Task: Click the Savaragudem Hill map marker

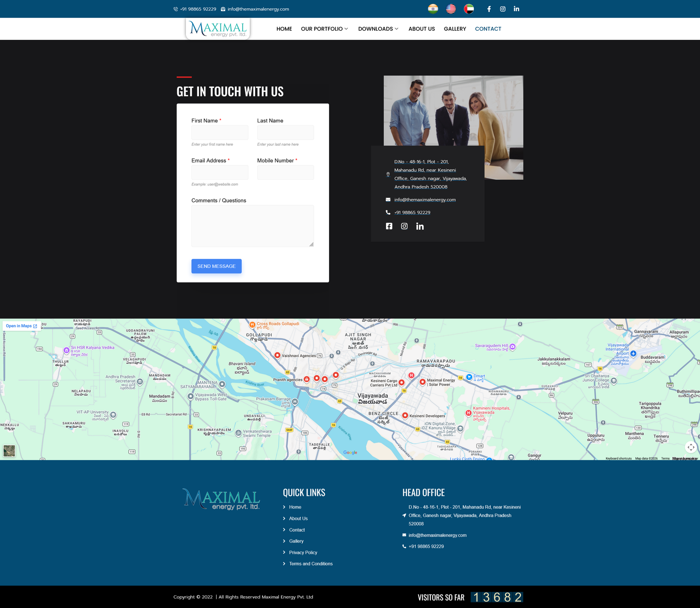Action: point(512,346)
